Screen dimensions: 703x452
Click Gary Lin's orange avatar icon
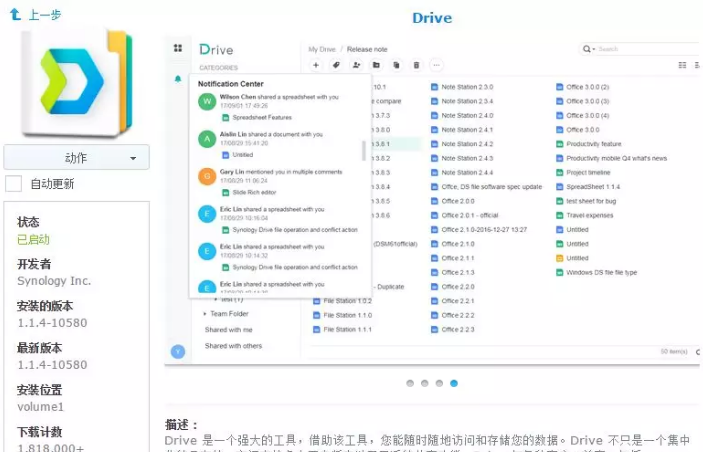(x=207, y=176)
